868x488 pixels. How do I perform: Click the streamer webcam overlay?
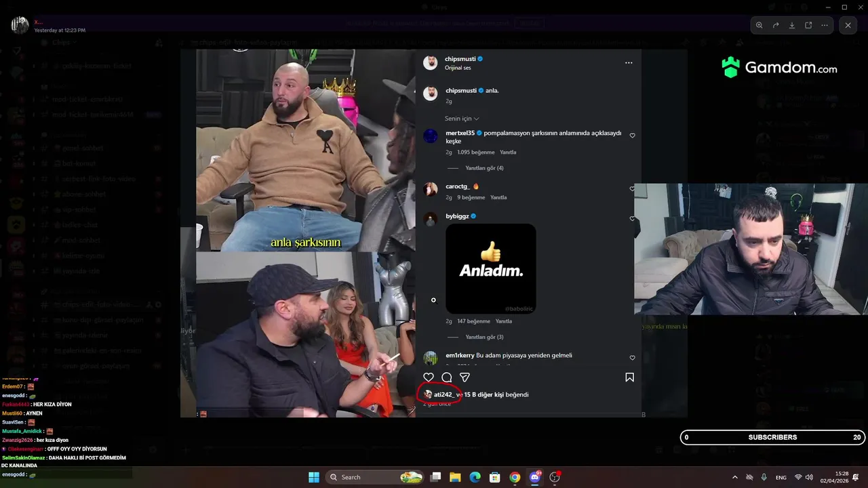(x=751, y=249)
